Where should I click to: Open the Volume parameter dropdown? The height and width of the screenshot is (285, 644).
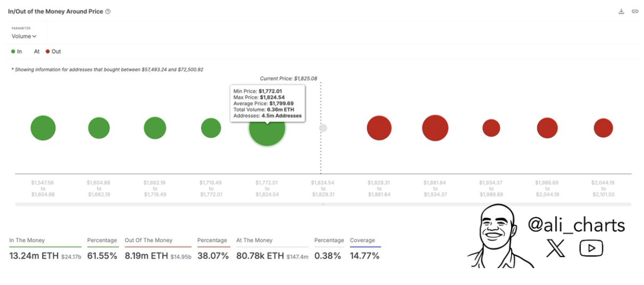pos(24,36)
